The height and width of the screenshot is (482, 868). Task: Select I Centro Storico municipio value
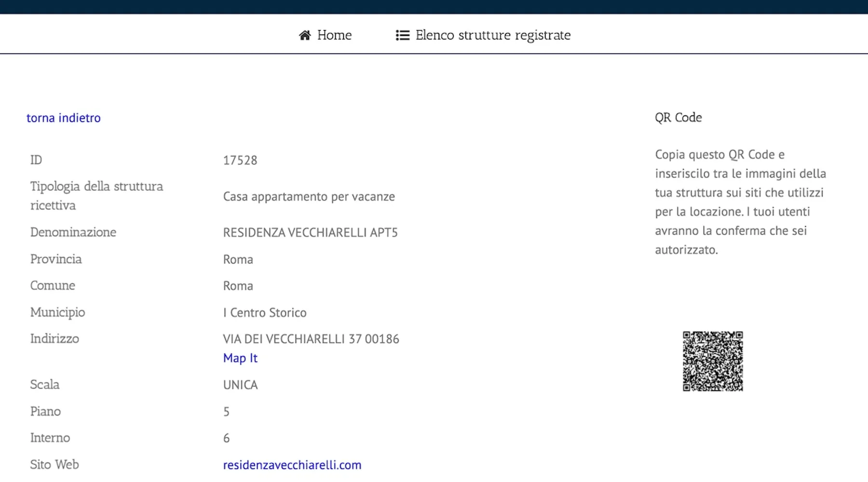(265, 313)
